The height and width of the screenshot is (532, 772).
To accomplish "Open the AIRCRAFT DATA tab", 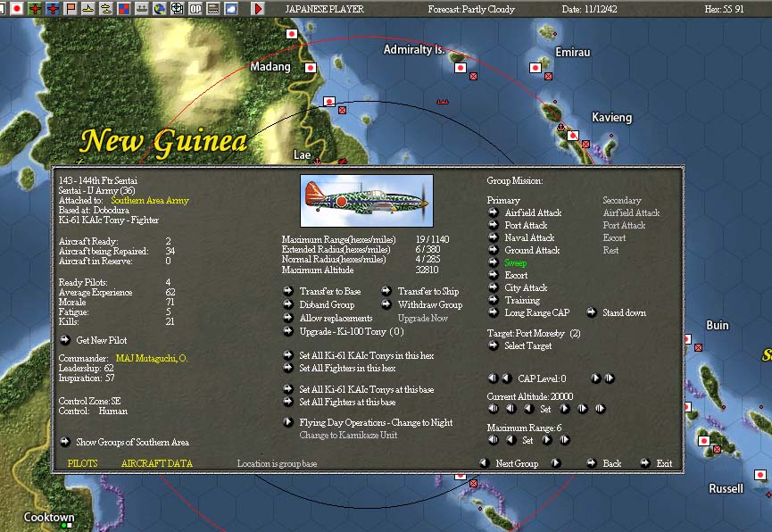I will point(156,463).
